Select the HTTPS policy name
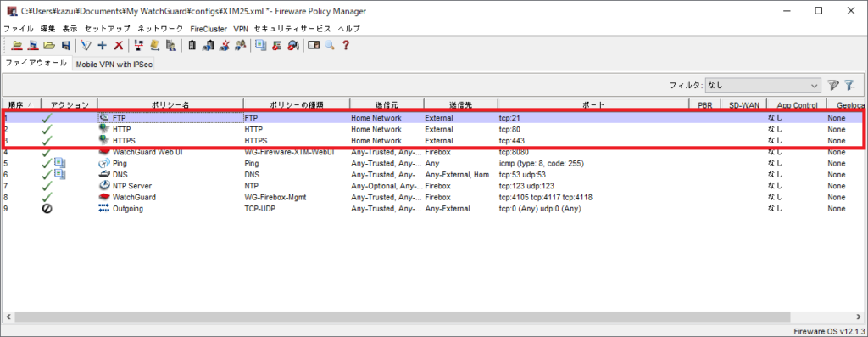The height and width of the screenshot is (337, 868). (124, 141)
